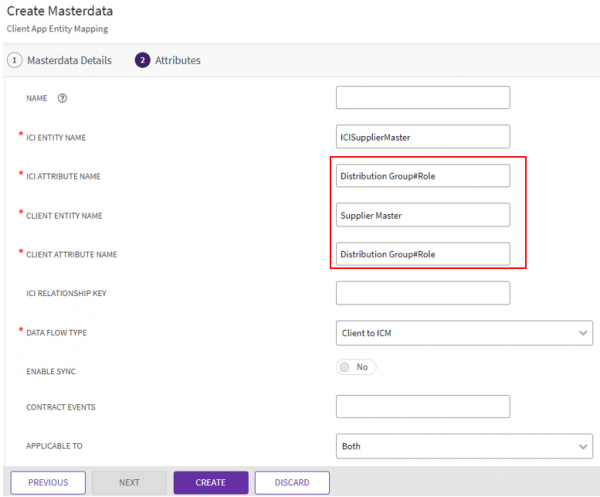This screenshot has height=497, width=600.
Task: Click the ICI Entity Name field
Action: 423,136
